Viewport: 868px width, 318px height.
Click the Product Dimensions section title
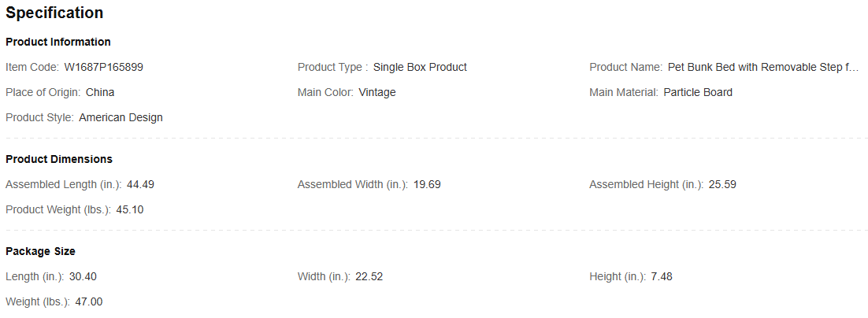tap(59, 159)
